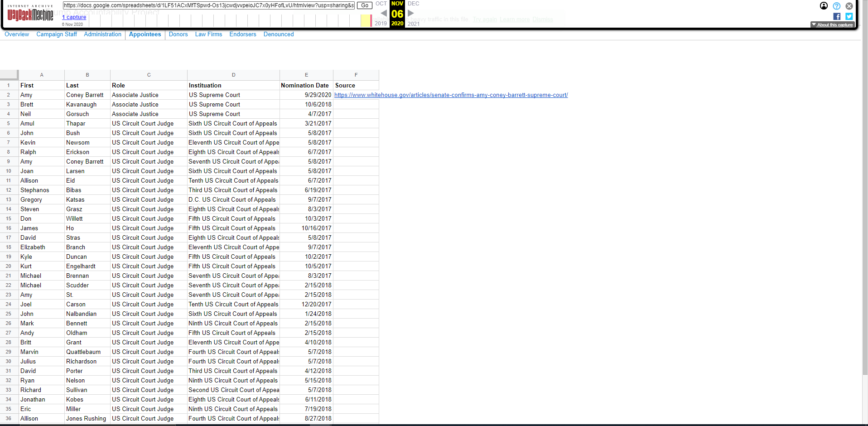The height and width of the screenshot is (426, 868).
Task: Click the Try again link
Action: click(485, 19)
